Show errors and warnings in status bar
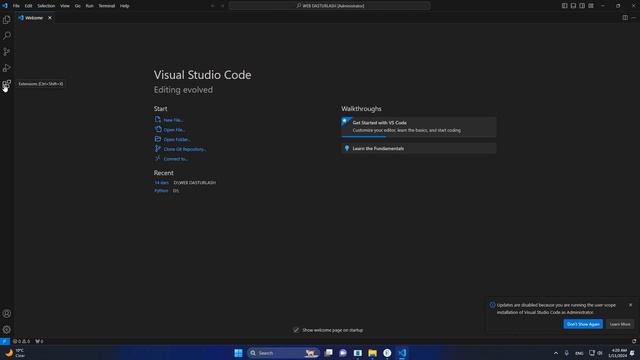The height and width of the screenshot is (360, 640). point(21,341)
